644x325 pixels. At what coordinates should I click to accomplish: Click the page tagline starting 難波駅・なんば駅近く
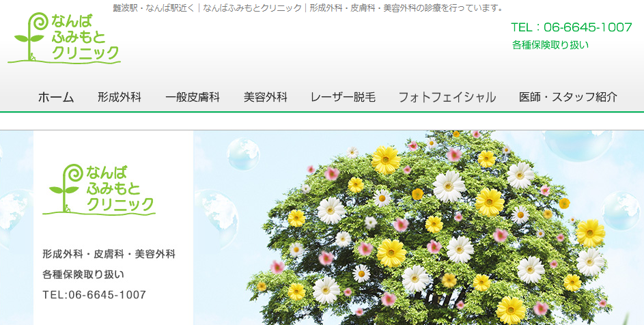309,8
